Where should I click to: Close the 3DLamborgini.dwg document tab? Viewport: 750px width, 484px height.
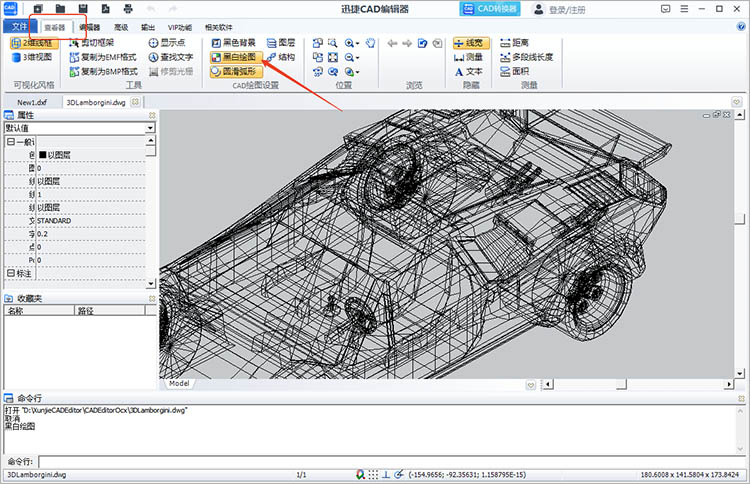pos(135,102)
